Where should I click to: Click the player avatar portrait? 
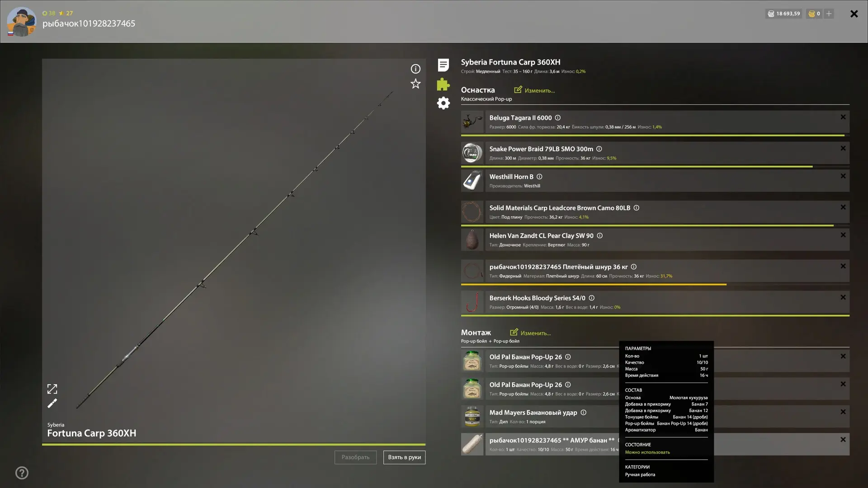[21, 21]
